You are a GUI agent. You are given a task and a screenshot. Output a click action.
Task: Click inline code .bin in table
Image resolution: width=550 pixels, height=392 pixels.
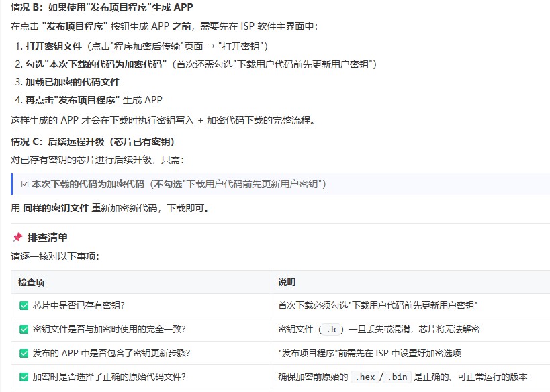[x=398, y=377]
